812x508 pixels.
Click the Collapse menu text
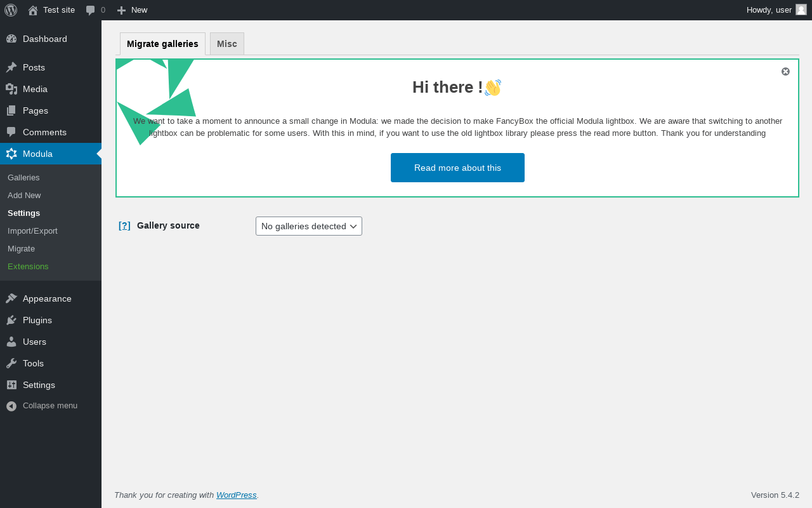click(50, 405)
